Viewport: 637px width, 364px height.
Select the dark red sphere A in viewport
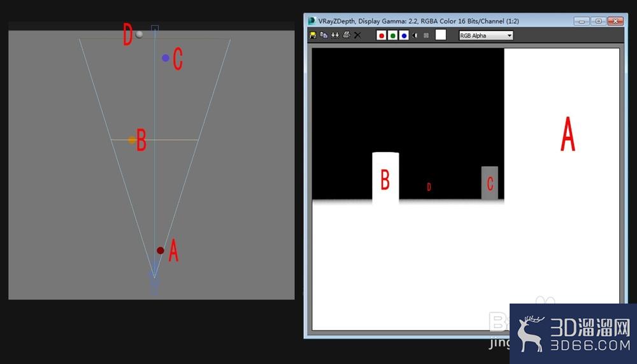[161, 250]
